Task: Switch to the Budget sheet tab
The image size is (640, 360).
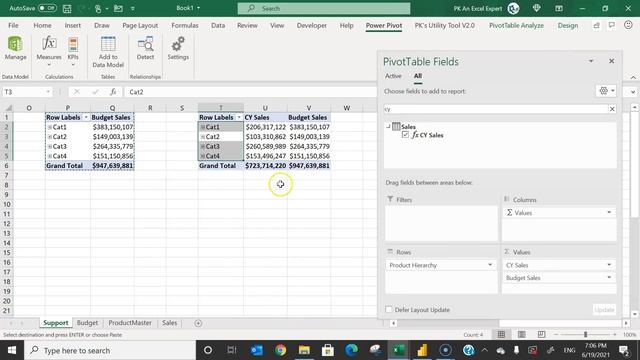Action: [87, 323]
